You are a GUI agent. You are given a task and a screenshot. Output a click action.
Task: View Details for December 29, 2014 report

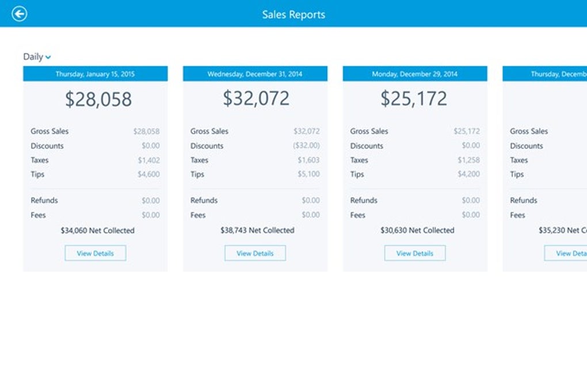[x=415, y=253]
